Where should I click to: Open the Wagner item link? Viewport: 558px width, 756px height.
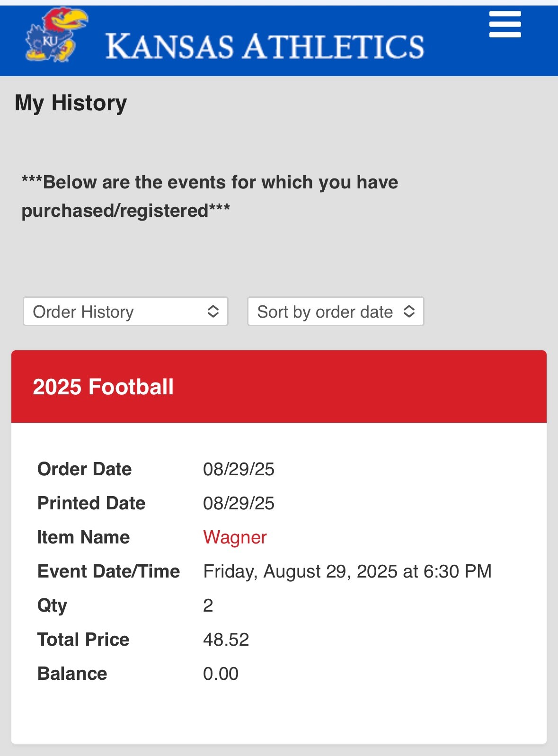[x=235, y=537]
